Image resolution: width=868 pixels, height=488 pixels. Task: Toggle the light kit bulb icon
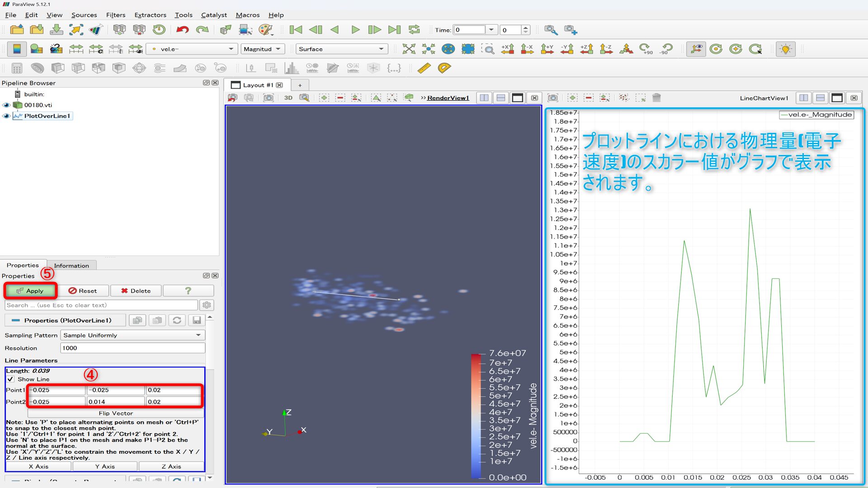pos(785,49)
